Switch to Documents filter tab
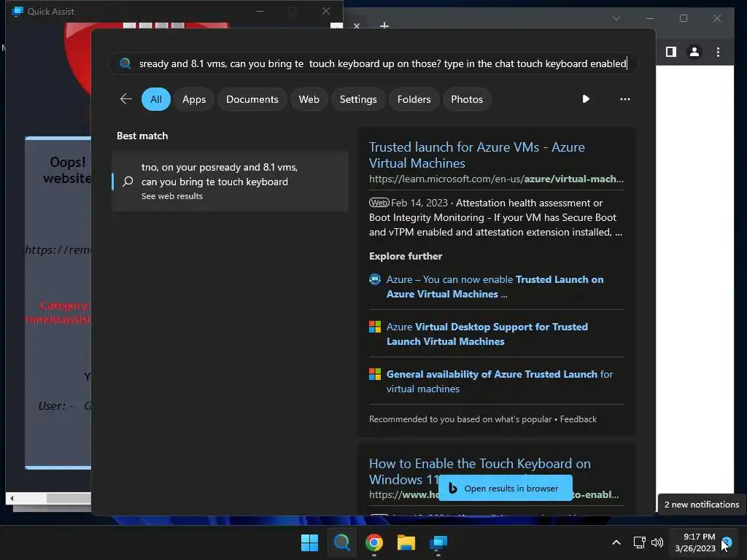 pos(252,99)
